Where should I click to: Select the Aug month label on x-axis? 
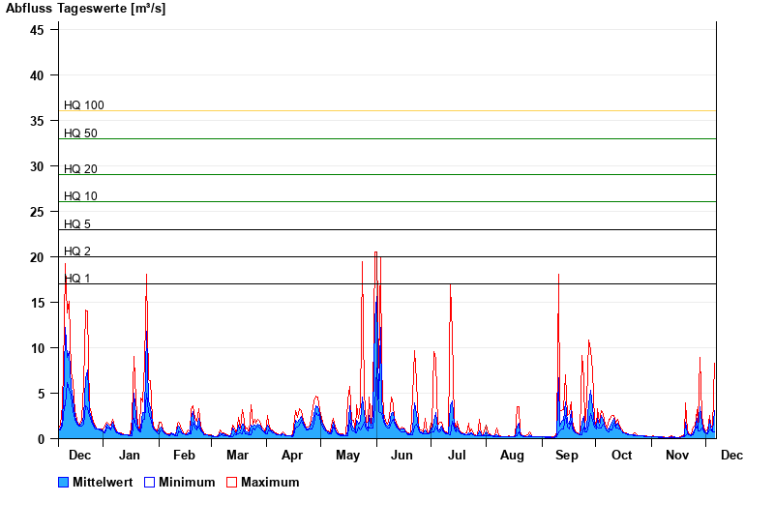tap(512, 456)
